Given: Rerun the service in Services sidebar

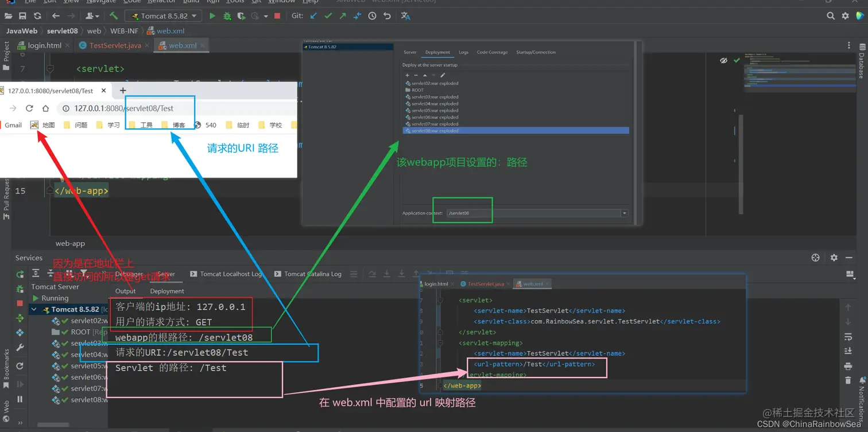Looking at the screenshot, I should [20, 274].
